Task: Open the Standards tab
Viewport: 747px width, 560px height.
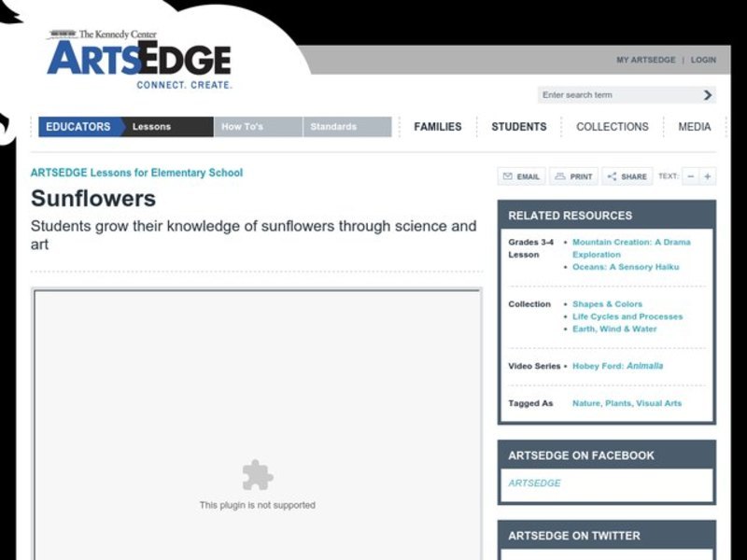Action: pos(333,127)
